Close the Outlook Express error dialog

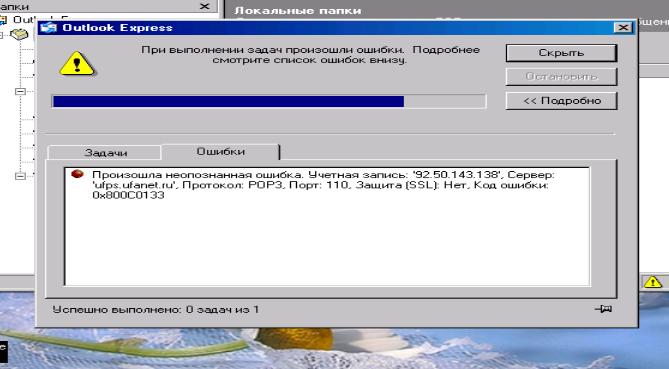pos(623,28)
